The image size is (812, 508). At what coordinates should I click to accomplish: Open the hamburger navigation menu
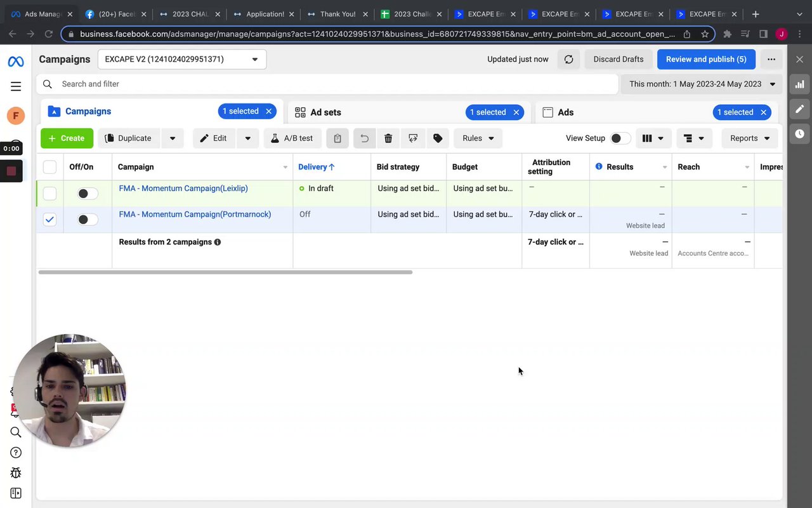[16, 86]
